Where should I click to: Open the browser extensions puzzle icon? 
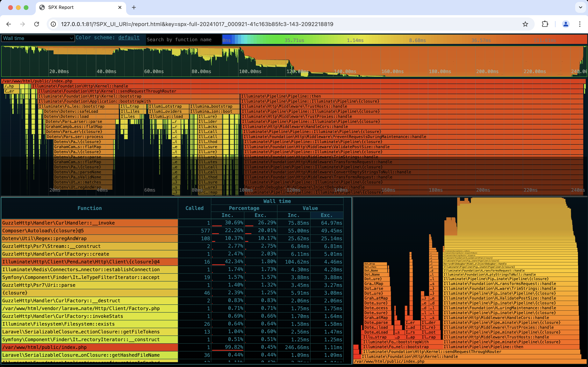click(545, 24)
